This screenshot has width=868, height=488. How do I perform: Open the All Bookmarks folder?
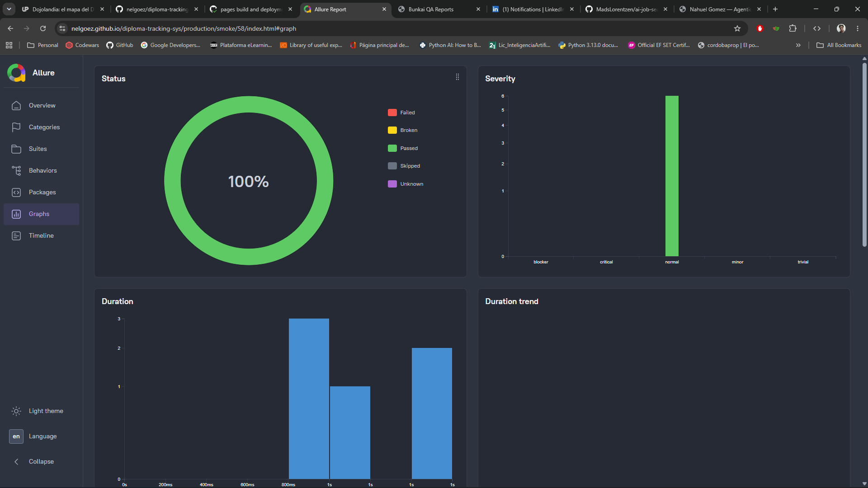(839, 45)
